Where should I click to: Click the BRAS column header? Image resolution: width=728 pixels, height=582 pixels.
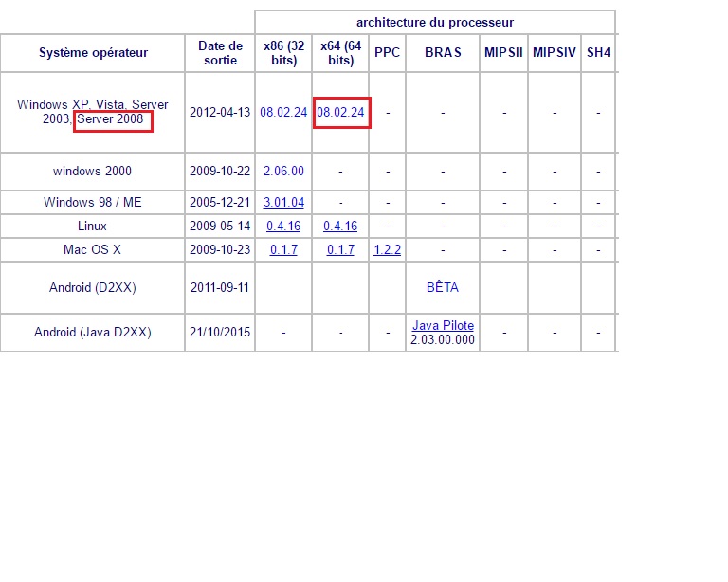tap(443, 52)
